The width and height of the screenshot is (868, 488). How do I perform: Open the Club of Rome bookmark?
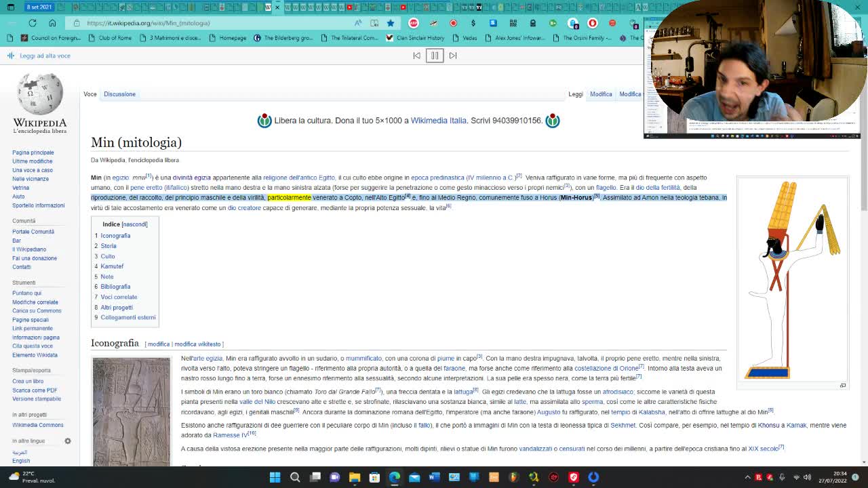point(109,38)
